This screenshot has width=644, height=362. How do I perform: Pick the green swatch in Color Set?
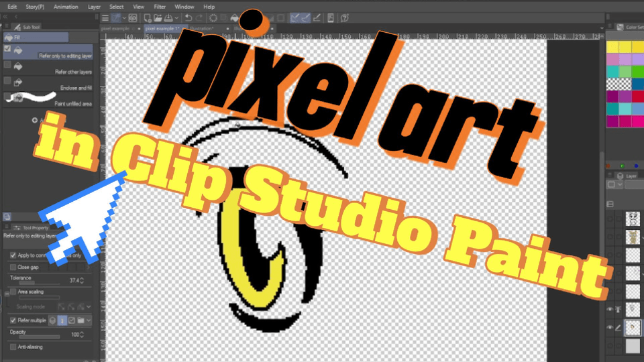coord(638,72)
